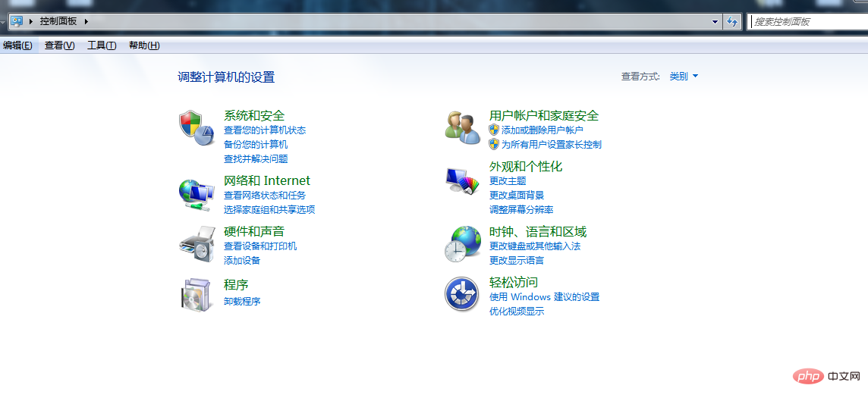868x401 pixels.
Task: Open the 时钟、语言和区域 category
Action: tap(538, 231)
